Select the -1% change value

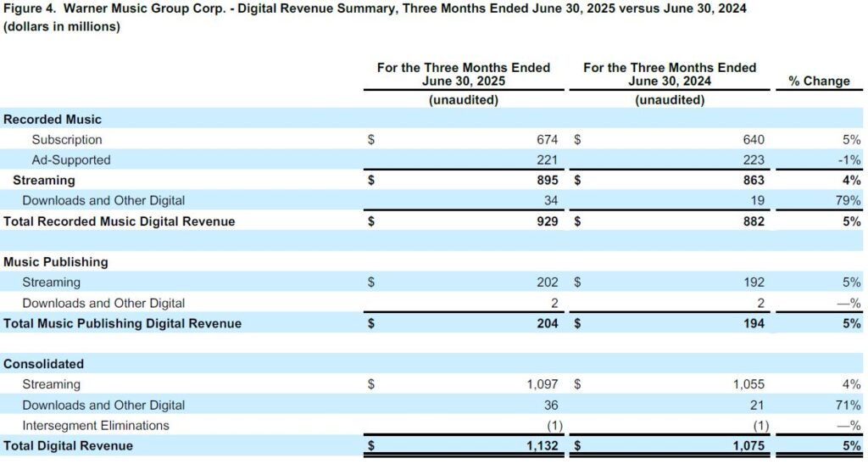[x=849, y=160]
